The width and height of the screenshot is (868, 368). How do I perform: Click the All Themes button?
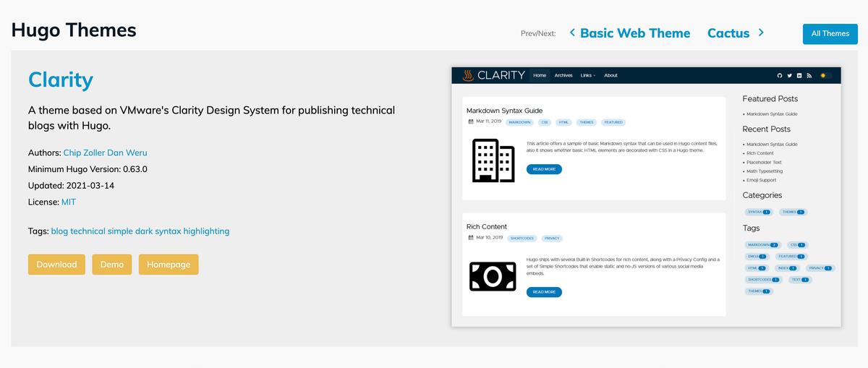830,33
